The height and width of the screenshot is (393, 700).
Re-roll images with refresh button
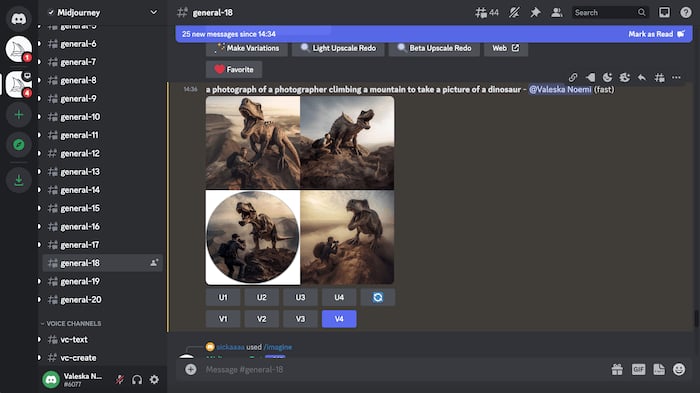[378, 297]
